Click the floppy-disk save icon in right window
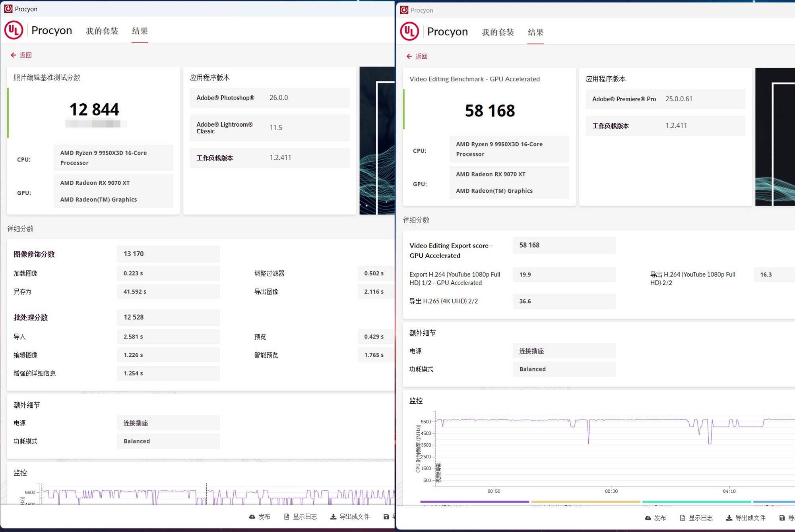The image size is (795, 532). [782, 518]
